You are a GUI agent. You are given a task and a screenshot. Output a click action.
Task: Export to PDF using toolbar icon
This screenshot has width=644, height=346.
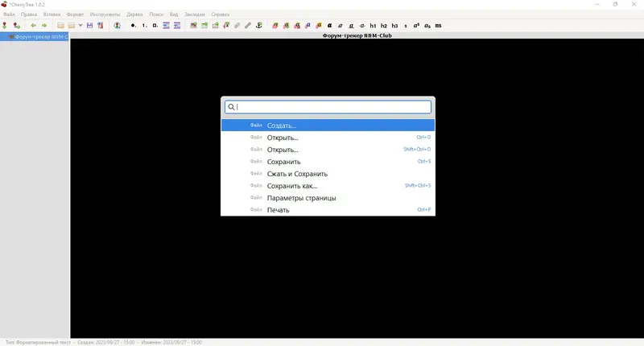[100, 26]
